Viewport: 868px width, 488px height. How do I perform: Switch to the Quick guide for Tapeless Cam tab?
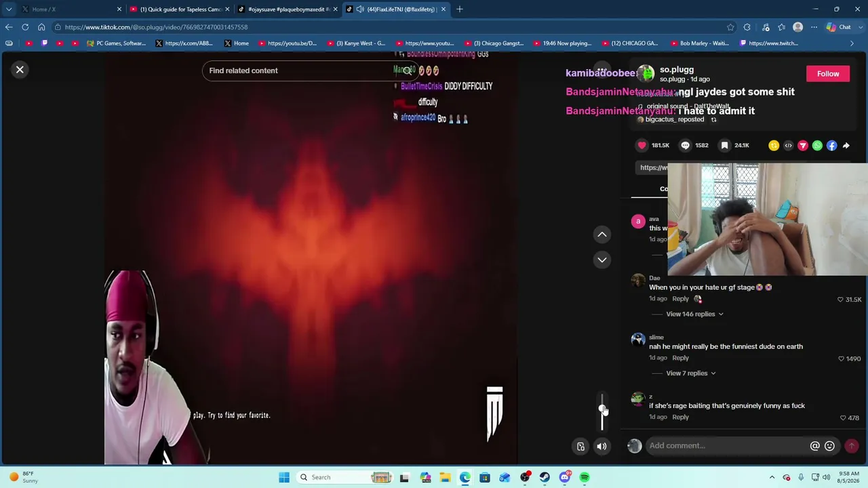[x=180, y=9]
